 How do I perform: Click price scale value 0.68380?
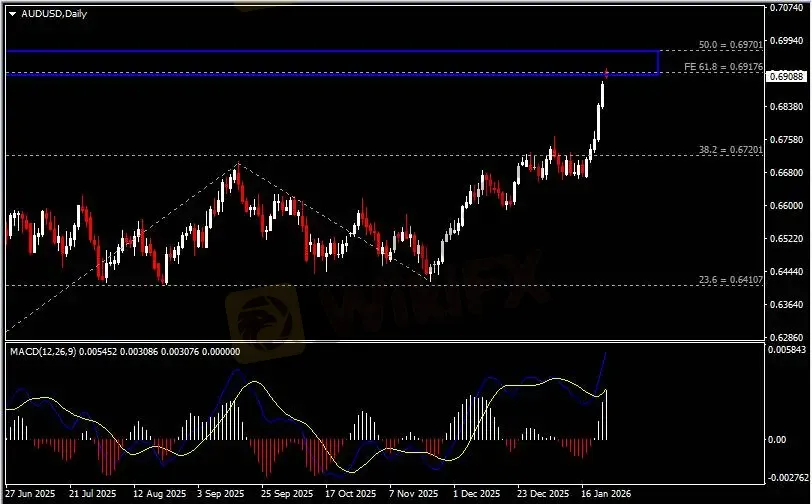pyautogui.click(x=787, y=107)
